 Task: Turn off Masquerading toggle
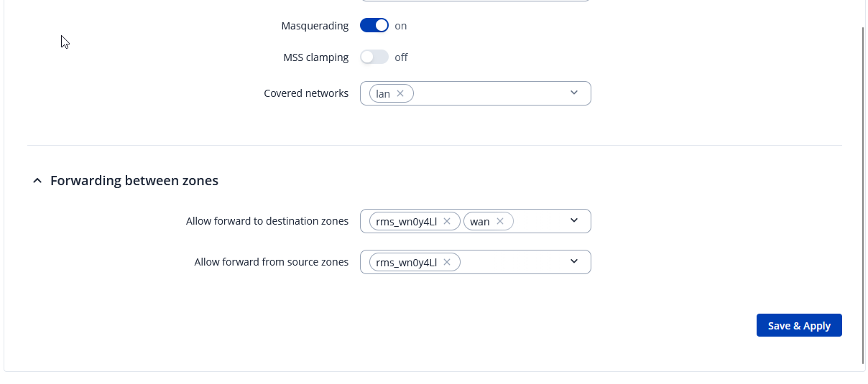tap(374, 26)
